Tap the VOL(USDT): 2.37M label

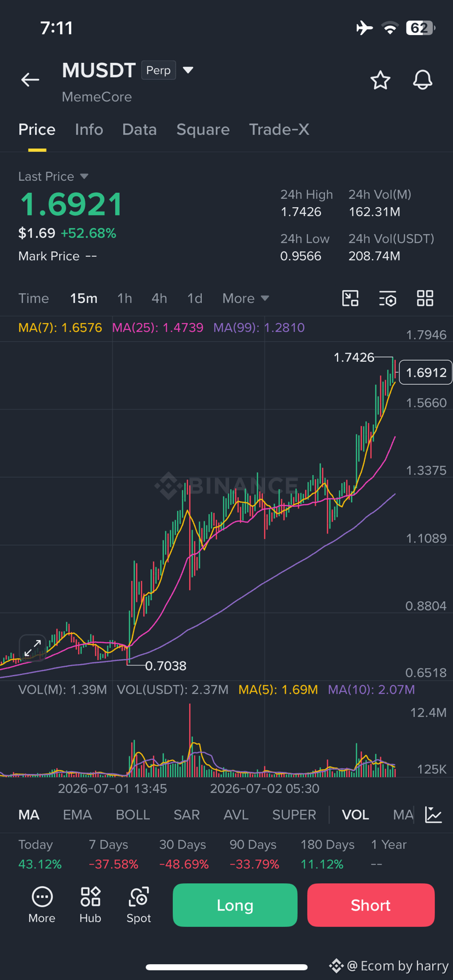[173, 690]
